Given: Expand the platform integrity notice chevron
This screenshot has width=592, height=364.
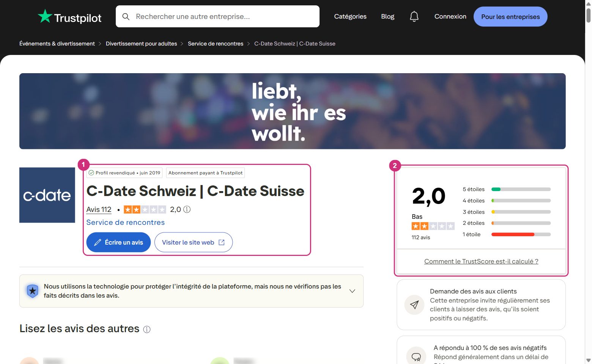Looking at the screenshot, I should point(352,291).
